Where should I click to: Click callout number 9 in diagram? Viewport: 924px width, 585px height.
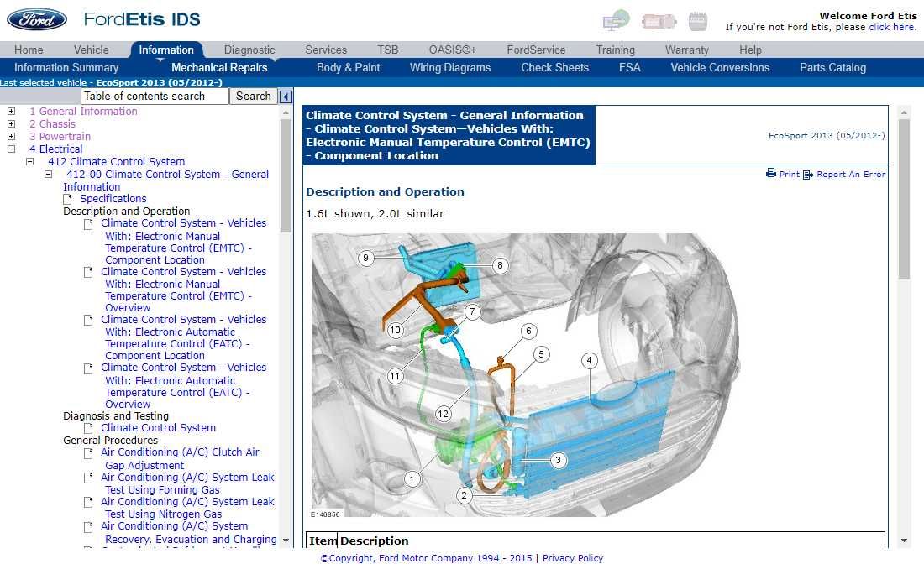pos(366,258)
